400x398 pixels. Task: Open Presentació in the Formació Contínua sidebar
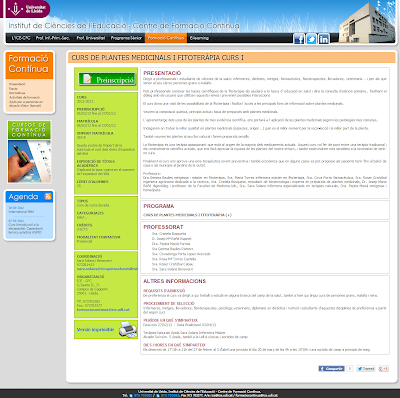(x=17, y=84)
